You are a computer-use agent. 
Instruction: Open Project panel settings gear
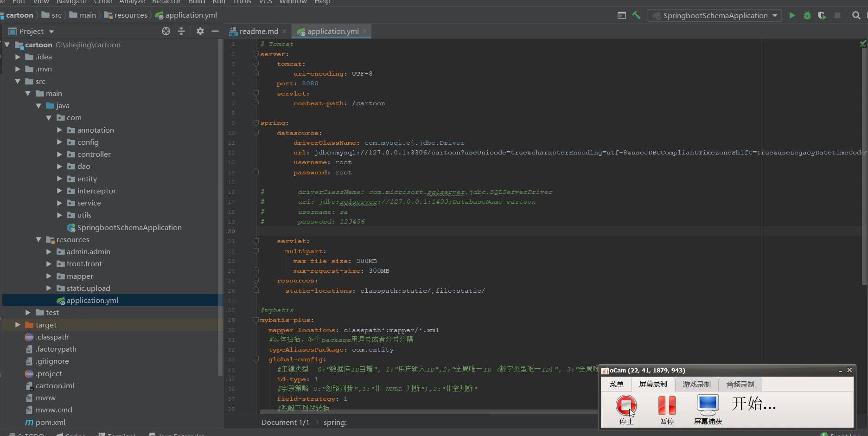[200, 31]
